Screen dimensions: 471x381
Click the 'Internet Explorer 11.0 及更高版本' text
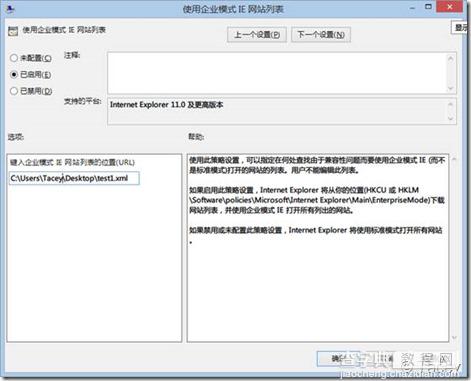click(166, 105)
